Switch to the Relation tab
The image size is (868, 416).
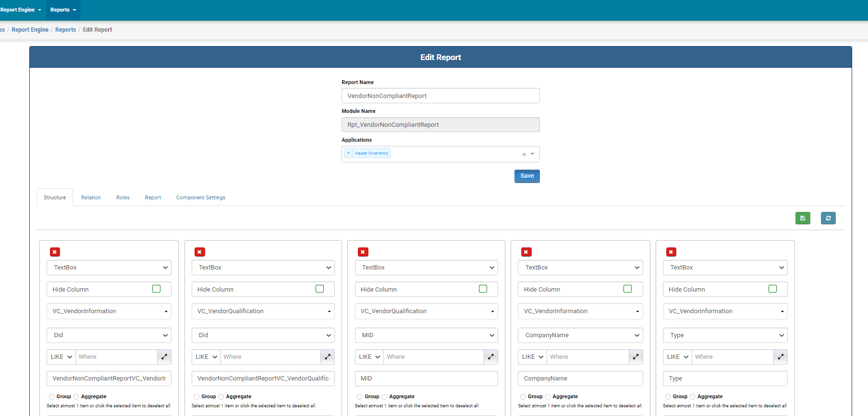click(x=91, y=197)
